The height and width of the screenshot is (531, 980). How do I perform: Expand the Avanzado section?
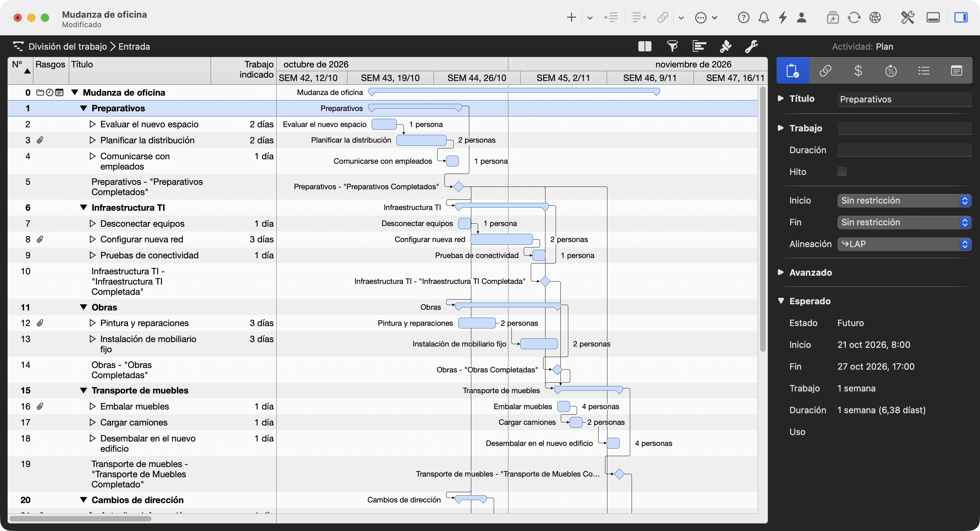pos(781,272)
